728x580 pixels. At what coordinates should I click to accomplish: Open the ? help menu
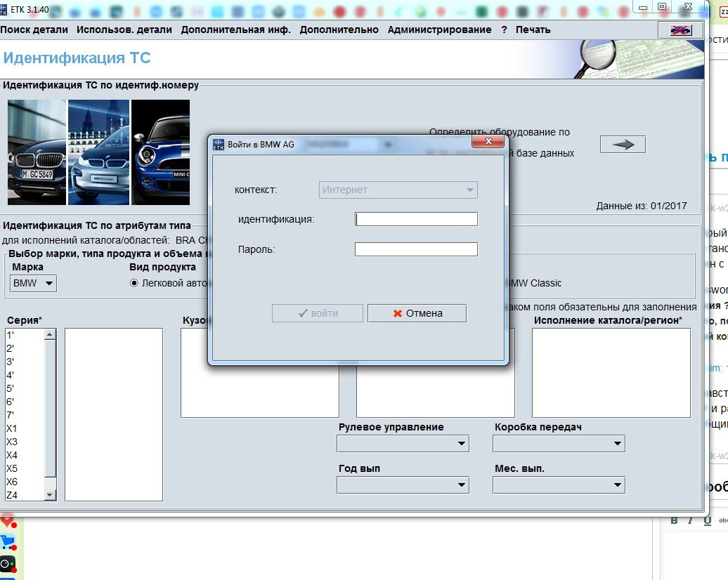(x=505, y=29)
